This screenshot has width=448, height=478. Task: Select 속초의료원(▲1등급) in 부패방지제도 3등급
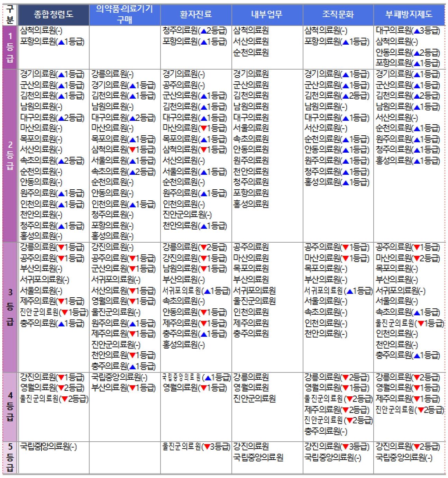click(408, 312)
